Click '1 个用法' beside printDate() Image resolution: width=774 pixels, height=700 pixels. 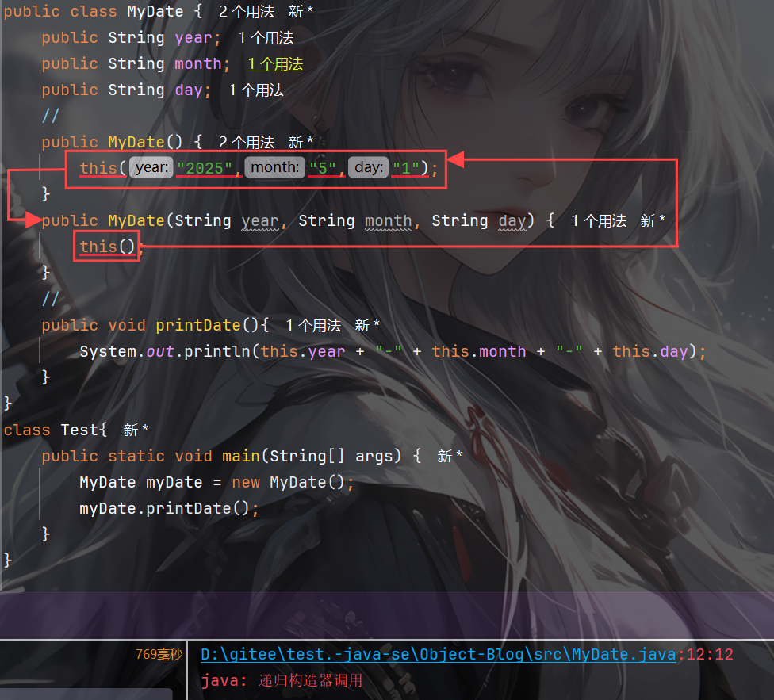point(313,325)
